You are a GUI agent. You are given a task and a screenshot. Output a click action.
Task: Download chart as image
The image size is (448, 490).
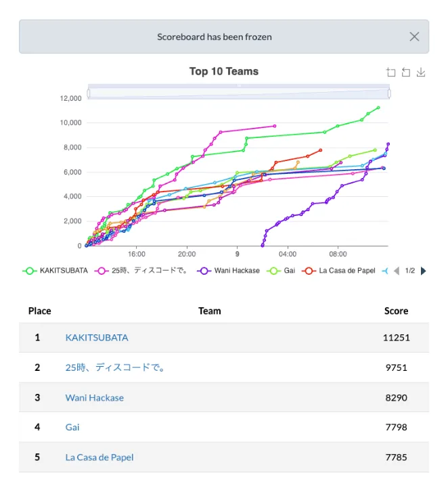pyautogui.click(x=421, y=72)
